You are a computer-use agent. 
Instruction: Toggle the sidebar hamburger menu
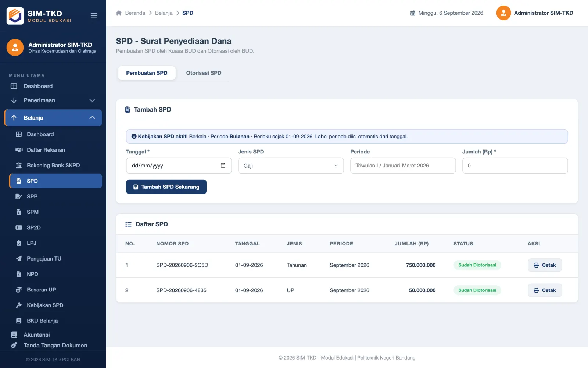point(94,16)
